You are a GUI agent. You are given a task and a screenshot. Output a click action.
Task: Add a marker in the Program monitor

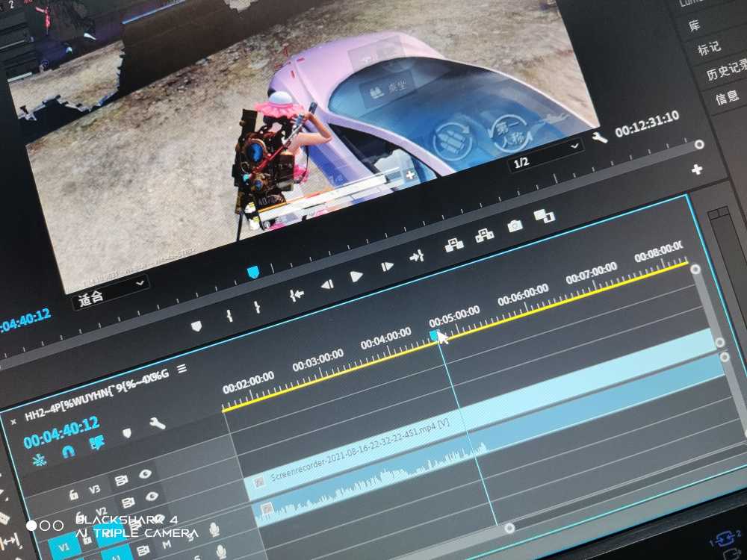coord(196,326)
